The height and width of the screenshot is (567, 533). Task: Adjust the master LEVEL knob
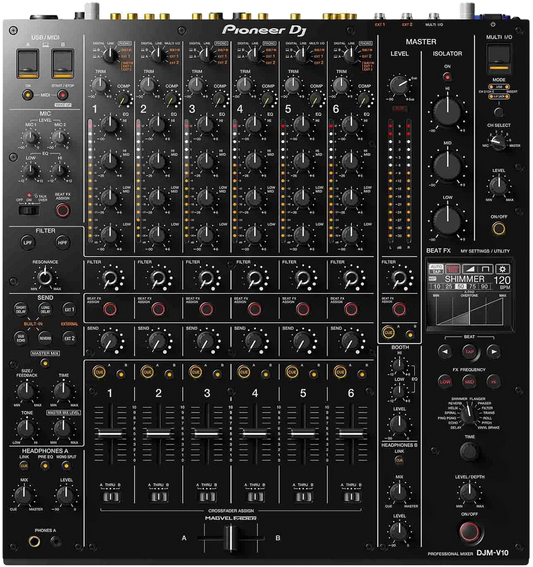(x=399, y=85)
